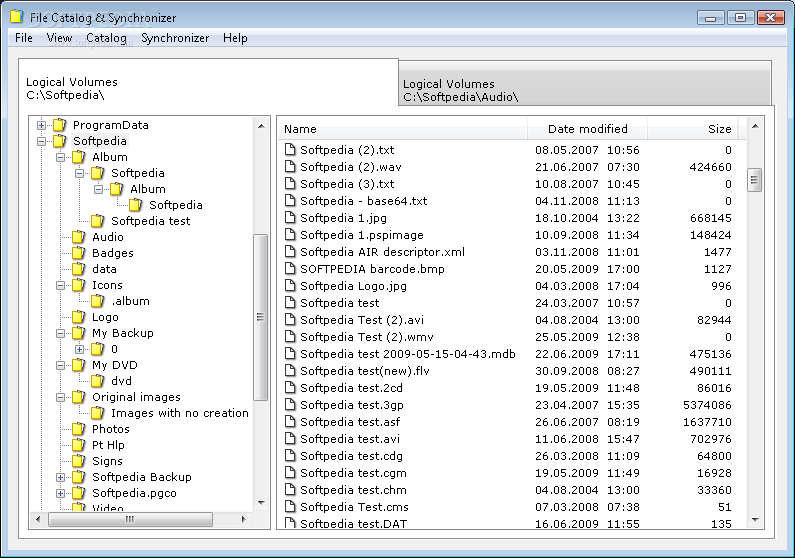Select the Original images folder label
This screenshot has height=558, width=795.
[136, 397]
